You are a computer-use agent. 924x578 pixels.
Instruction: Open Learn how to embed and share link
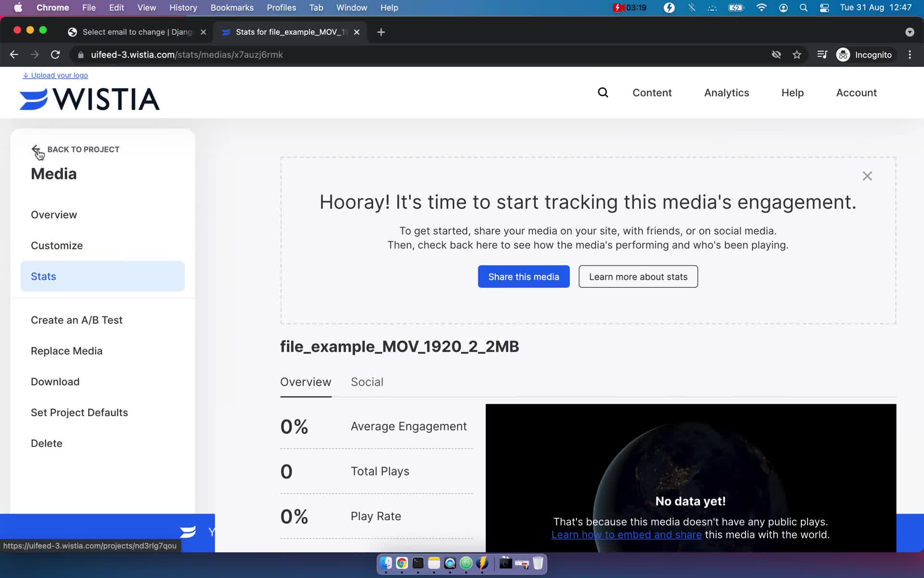626,535
